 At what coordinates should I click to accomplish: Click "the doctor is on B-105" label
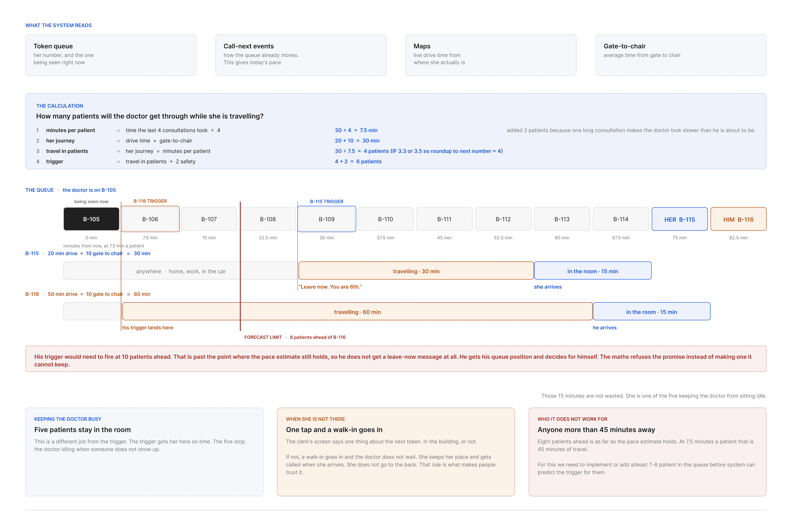coord(89,190)
